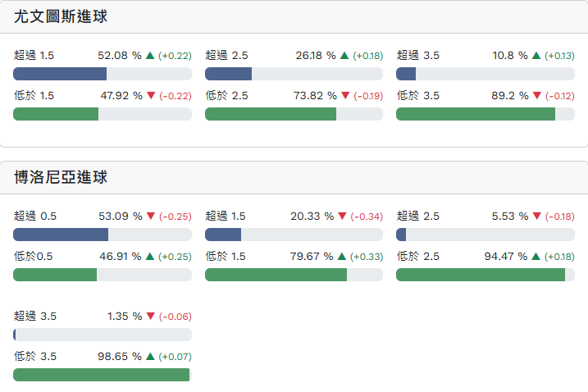Click the 尤文圖斯進球 section header
The width and height of the screenshot is (588, 392).
coord(61,16)
